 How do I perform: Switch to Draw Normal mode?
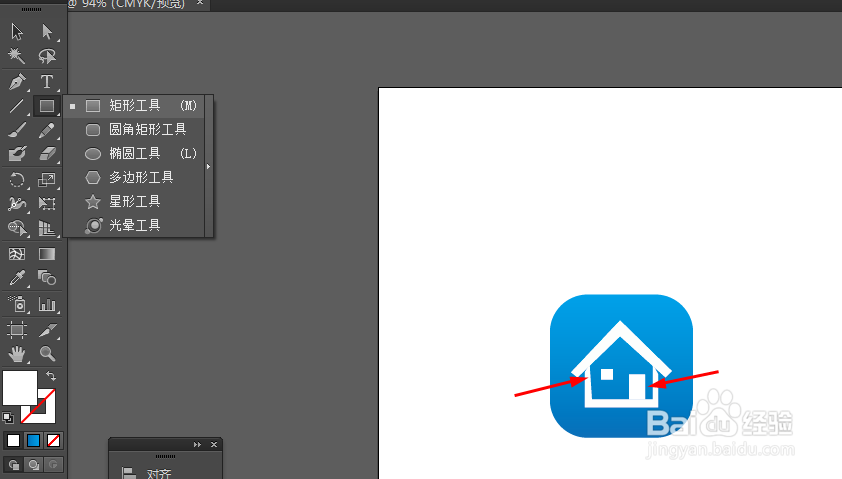pyautogui.click(x=13, y=465)
